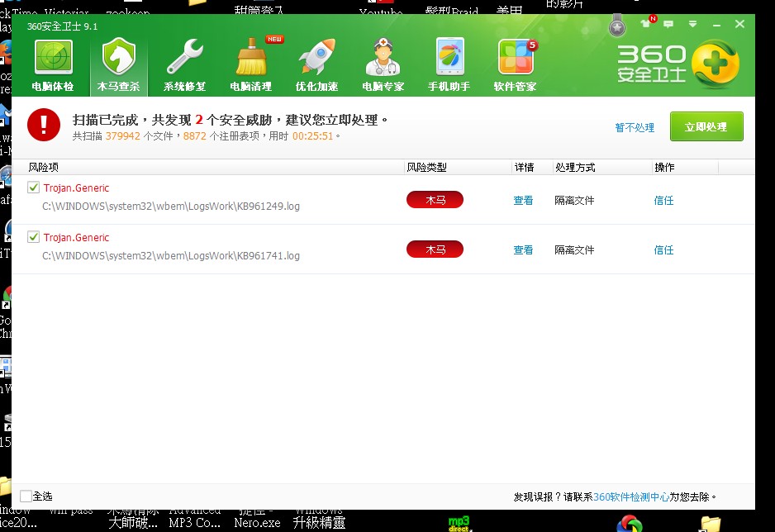Viewport: 775px width, 532px height.
Task: Open the 软件管家 software manager
Action: point(516,65)
